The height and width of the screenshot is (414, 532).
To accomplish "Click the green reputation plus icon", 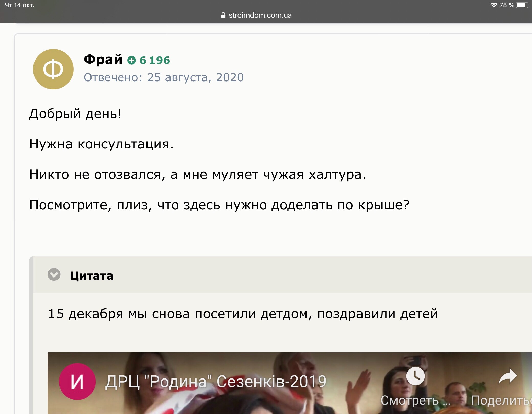I will coord(132,60).
